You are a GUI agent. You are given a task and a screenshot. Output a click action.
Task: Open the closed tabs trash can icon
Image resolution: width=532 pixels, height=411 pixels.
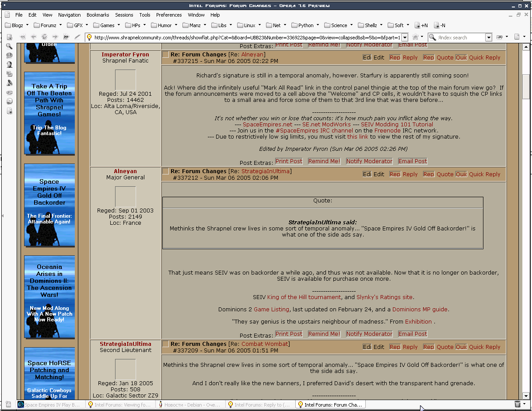[x=518, y=404]
